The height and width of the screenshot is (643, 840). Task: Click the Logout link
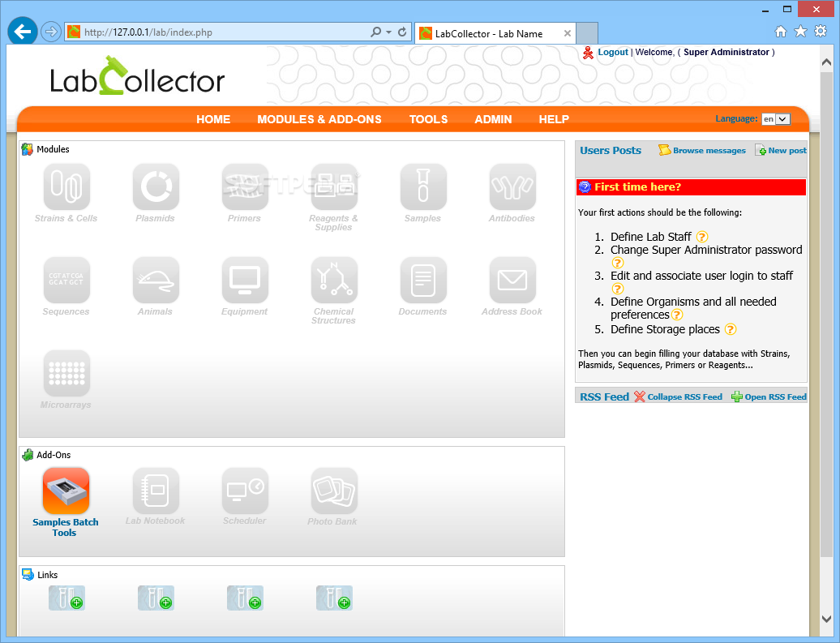tap(613, 52)
